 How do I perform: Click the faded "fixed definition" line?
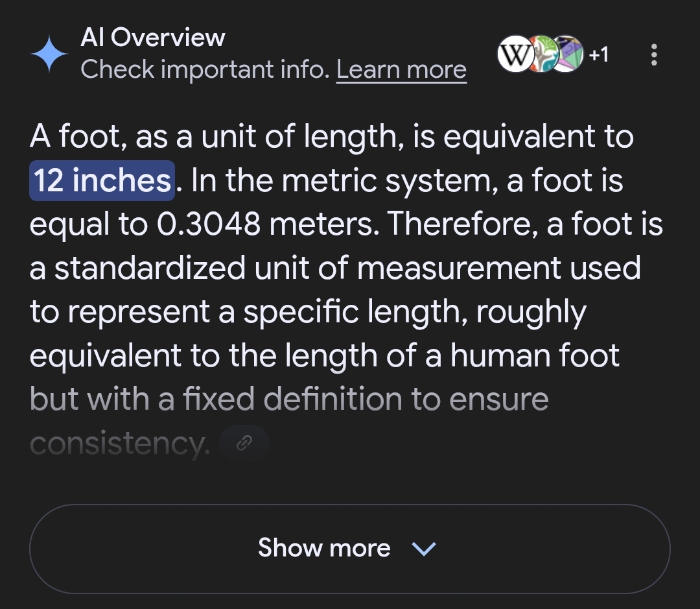292,399
